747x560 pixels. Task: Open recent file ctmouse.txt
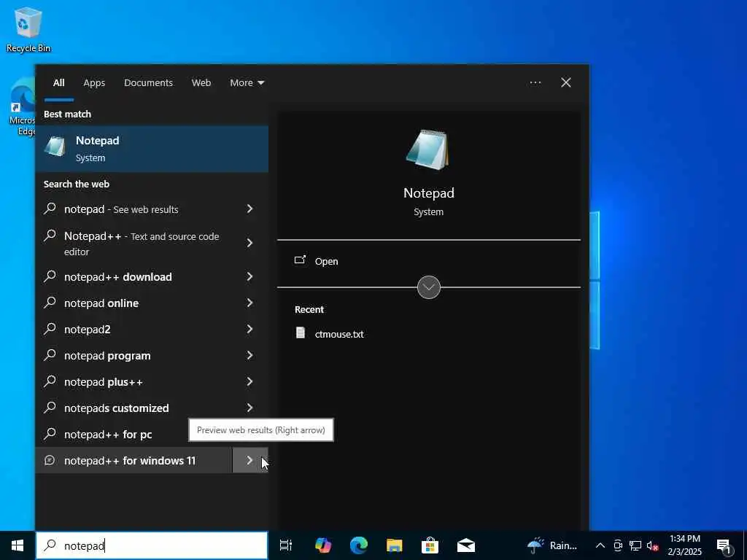(339, 334)
